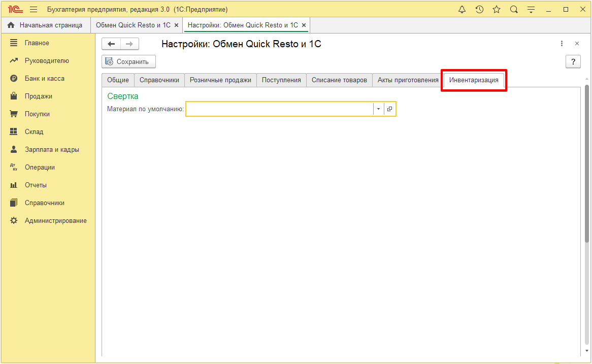592x364 pixels.
Task: Open help with the question mark button
Action: pos(573,61)
